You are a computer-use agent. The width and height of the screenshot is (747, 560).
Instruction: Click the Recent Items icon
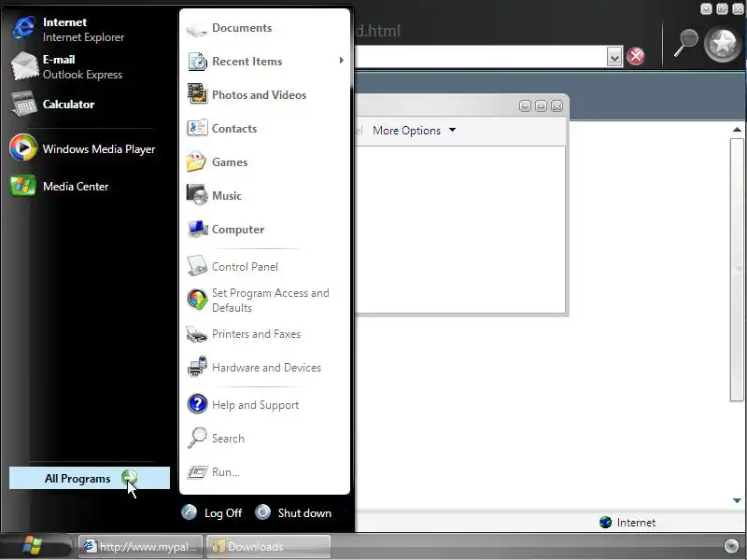(x=197, y=62)
